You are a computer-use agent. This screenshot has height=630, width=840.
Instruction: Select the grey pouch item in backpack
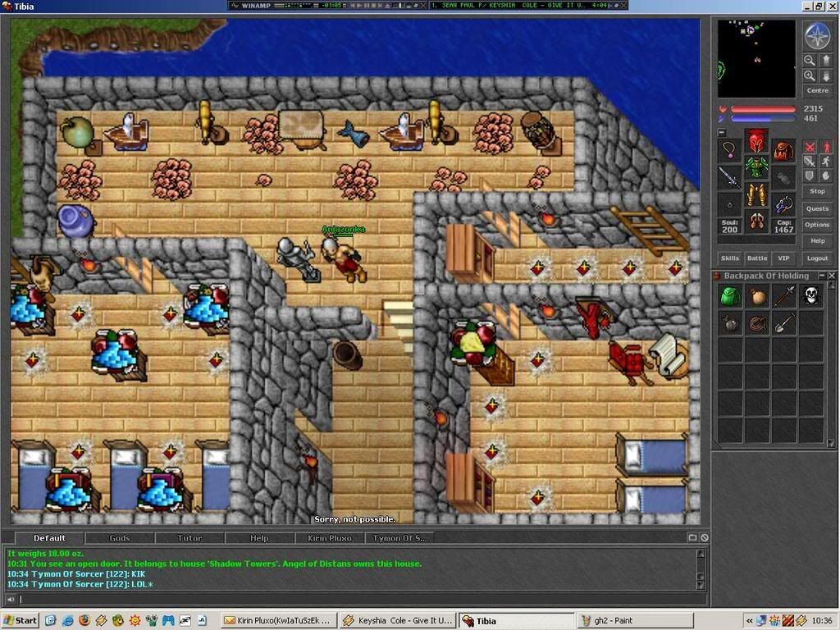point(729,323)
